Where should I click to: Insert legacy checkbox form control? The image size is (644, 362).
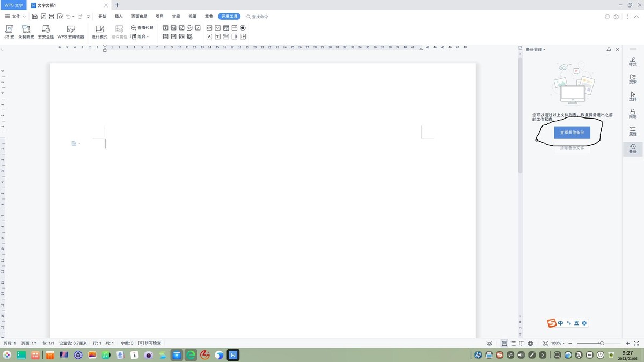tap(217, 27)
